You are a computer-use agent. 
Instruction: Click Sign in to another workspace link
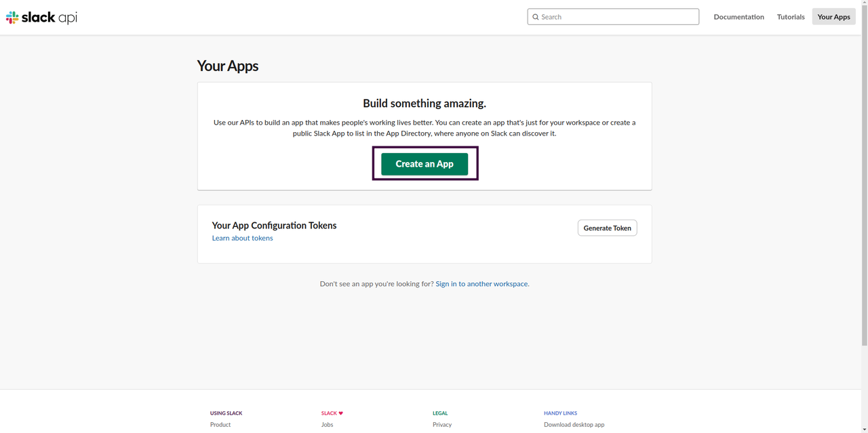(x=482, y=284)
